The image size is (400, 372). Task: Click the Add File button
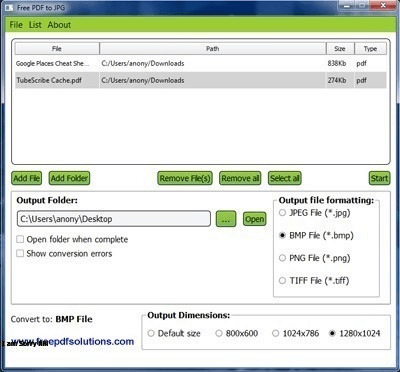(27, 178)
